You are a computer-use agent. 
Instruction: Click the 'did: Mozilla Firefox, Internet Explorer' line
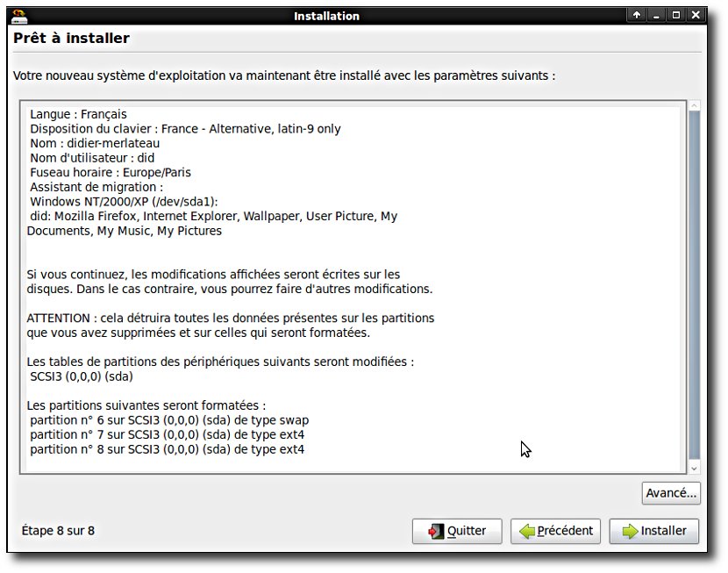click(x=213, y=217)
